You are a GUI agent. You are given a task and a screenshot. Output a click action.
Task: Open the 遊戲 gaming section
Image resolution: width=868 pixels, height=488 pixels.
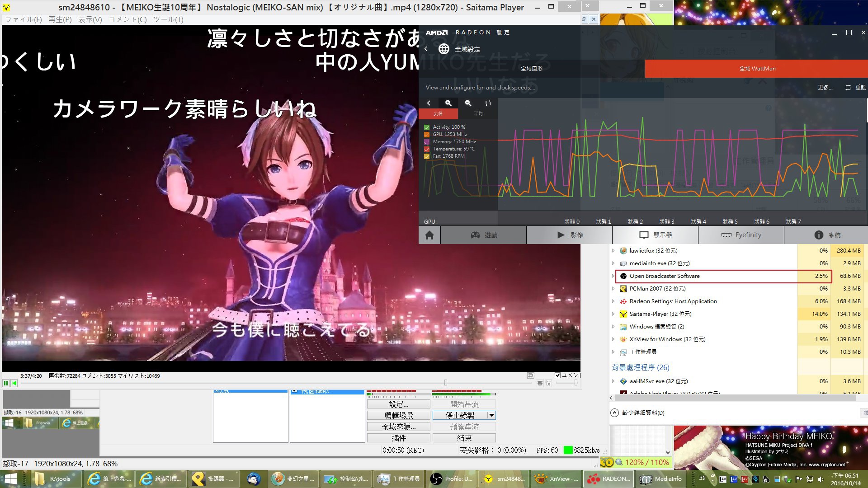pyautogui.click(x=484, y=235)
